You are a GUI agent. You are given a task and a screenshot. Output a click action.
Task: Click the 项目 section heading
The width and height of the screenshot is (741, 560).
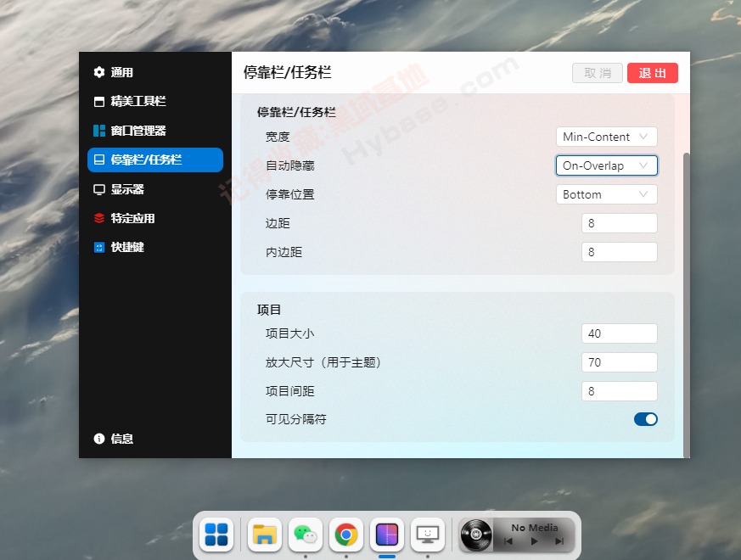[269, 310]
